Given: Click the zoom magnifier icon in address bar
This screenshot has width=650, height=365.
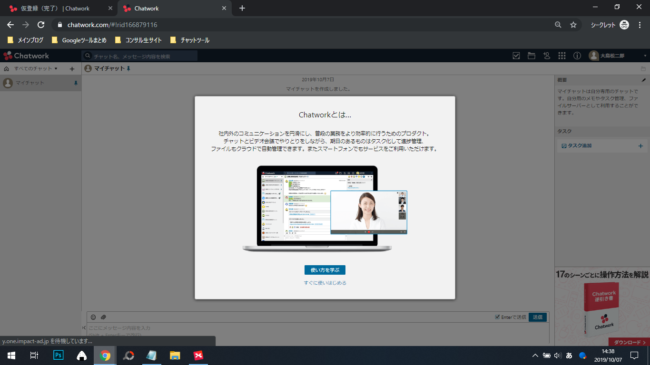Looking at the screenshot, I should coord(558,25).
